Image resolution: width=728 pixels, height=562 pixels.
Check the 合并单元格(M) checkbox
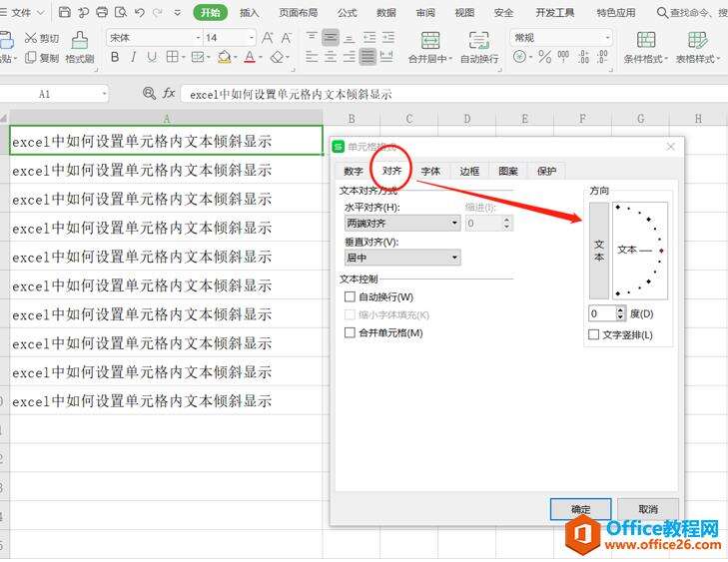click(x=350, y=332)
